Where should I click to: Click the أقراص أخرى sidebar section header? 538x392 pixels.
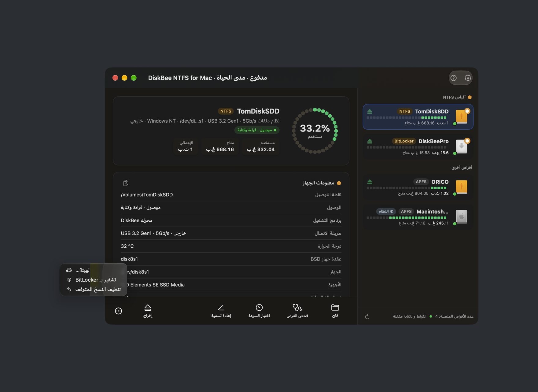(462, 167)
